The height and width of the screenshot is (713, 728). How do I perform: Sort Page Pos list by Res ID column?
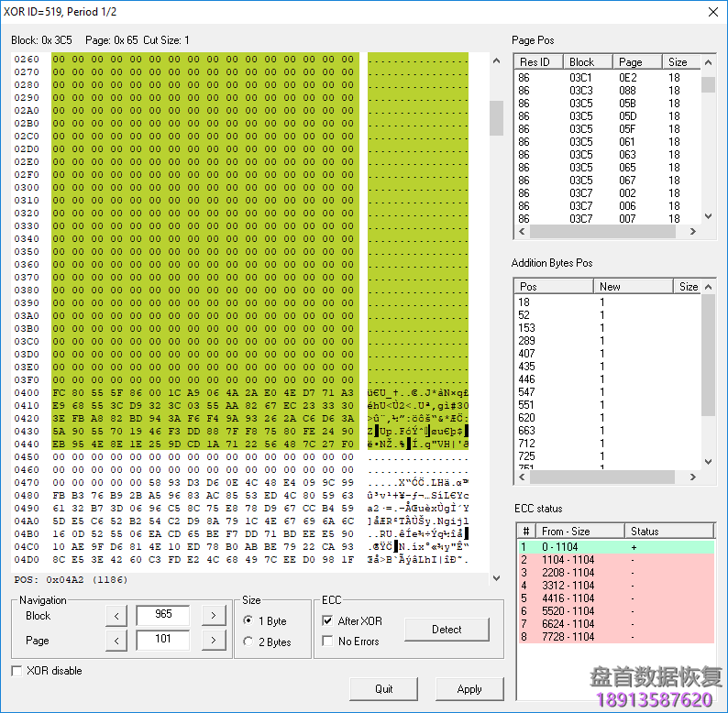click(x=537, y=62)
